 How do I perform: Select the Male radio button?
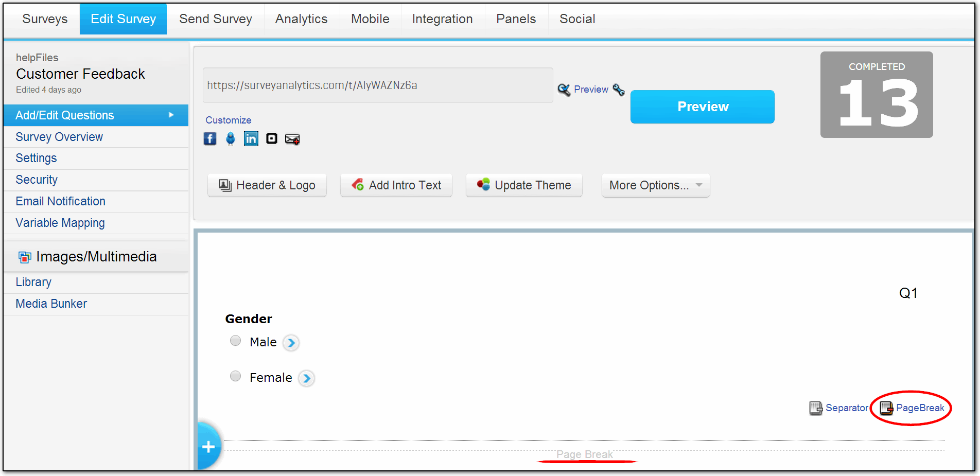(x=235, y=341)
